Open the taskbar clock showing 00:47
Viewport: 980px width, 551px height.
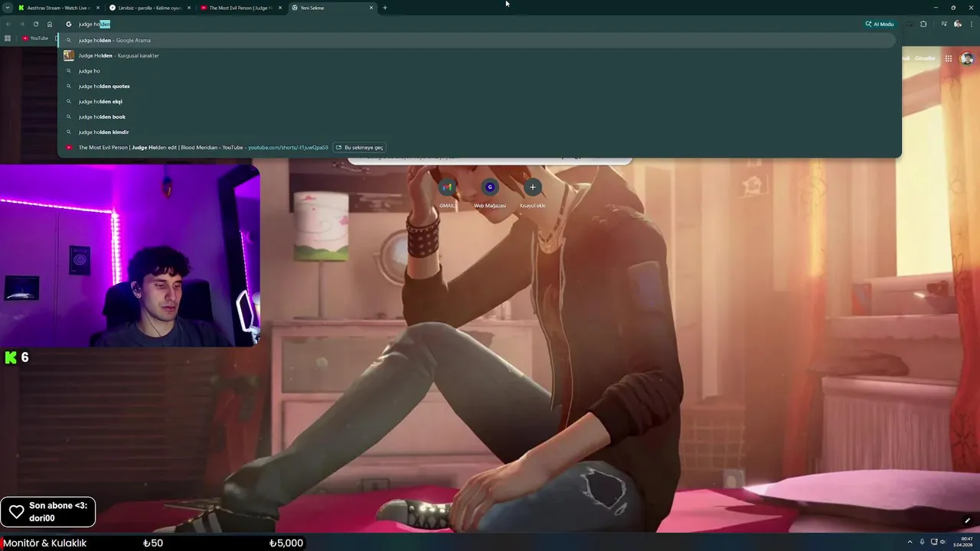tap(963, 542)
